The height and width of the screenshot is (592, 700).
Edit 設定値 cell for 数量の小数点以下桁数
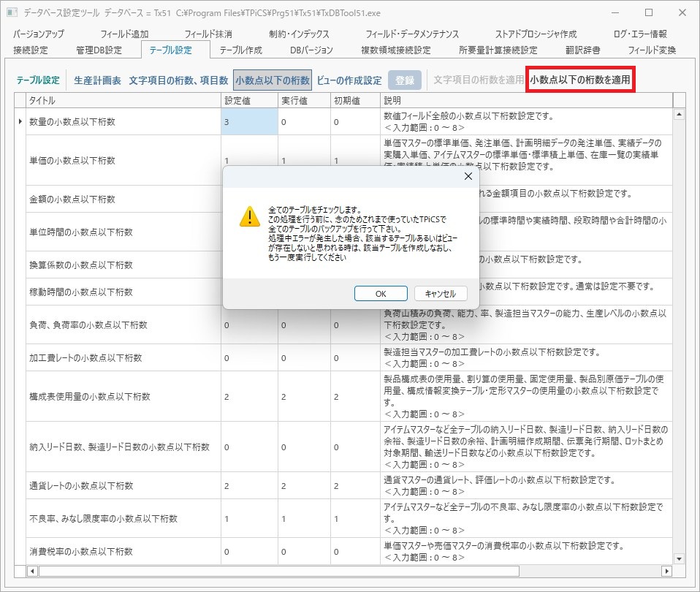[x=249, y=121]
